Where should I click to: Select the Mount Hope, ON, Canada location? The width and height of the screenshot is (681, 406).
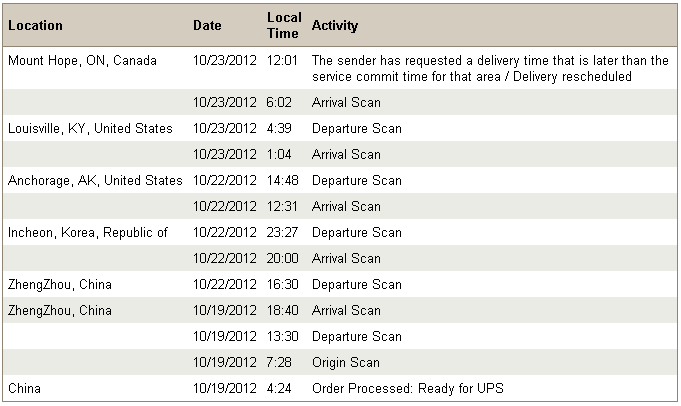[x=82, y=61]
